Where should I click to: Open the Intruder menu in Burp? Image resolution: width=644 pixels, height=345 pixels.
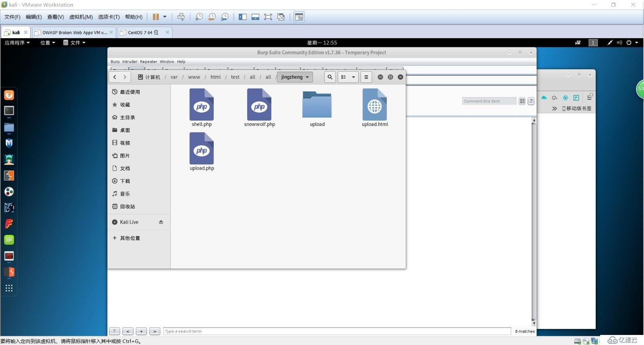point(130,62)
